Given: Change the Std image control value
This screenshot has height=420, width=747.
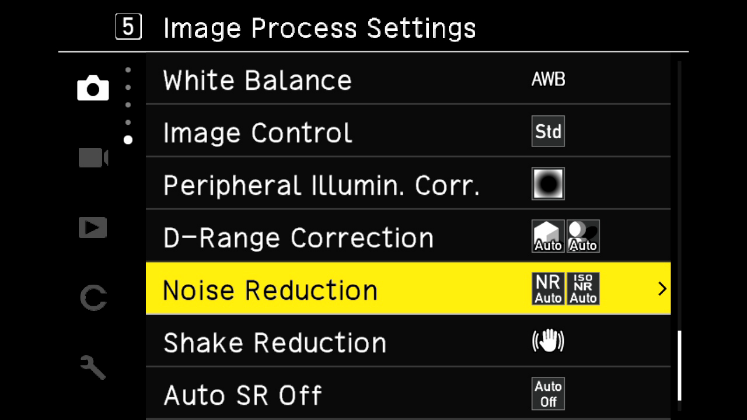Looking at the screenshot, I should pos(548,132).
